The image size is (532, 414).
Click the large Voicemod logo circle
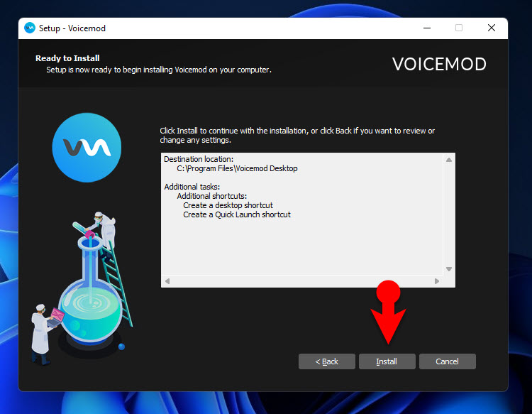[x=87, y=148]
